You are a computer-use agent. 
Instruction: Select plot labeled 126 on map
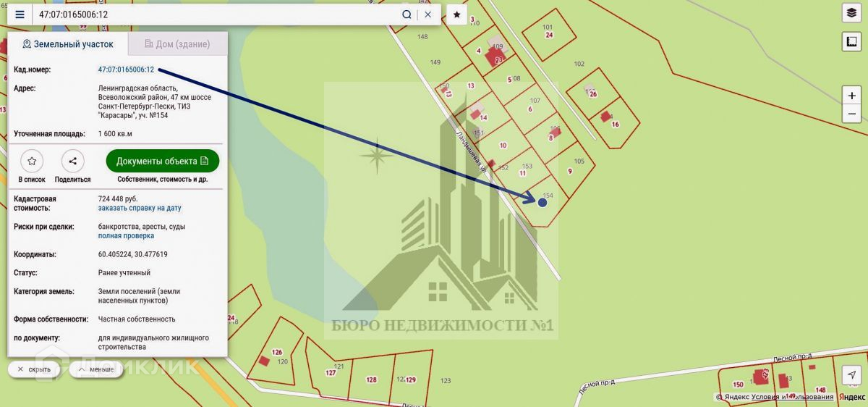[276, 353]
